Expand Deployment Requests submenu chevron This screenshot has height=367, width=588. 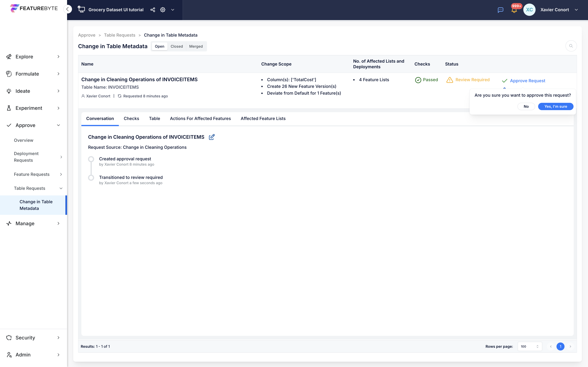click(61, 157)
